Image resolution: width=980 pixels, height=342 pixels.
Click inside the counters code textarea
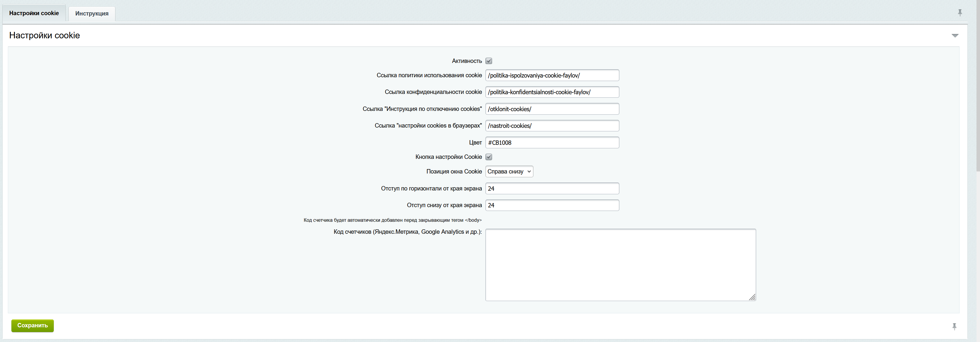coord(620,265)
